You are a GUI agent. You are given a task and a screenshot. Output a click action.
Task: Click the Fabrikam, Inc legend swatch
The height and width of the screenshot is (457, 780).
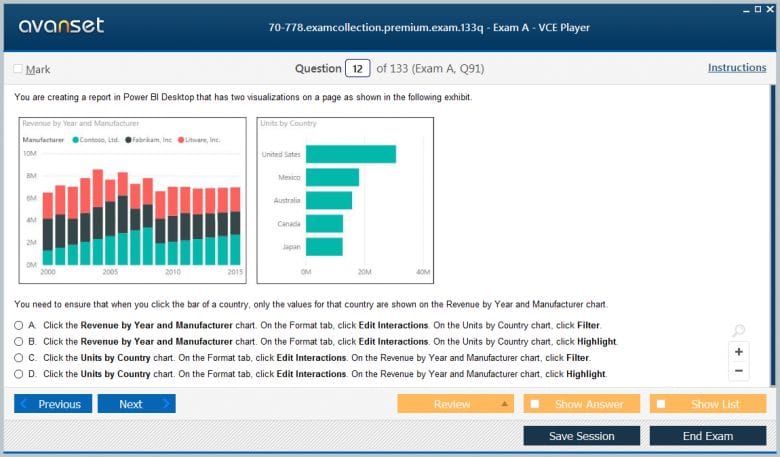pos(128,140)
